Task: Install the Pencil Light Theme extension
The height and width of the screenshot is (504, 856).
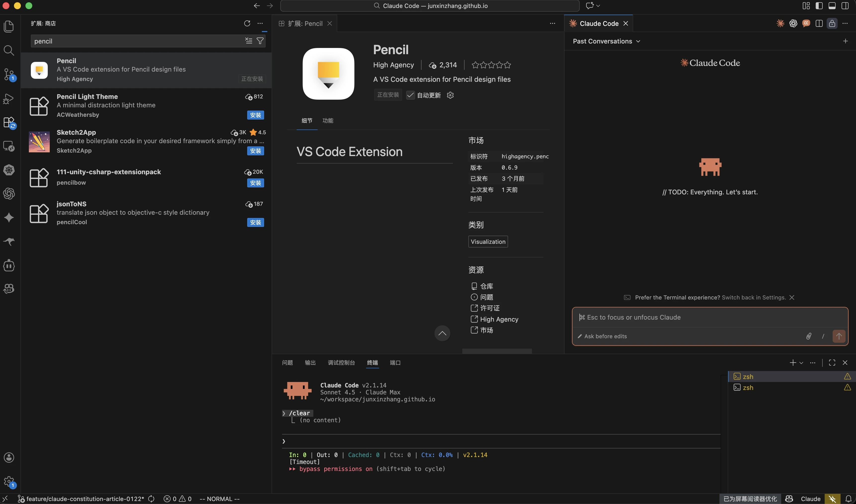Action: tap(255, 115)
